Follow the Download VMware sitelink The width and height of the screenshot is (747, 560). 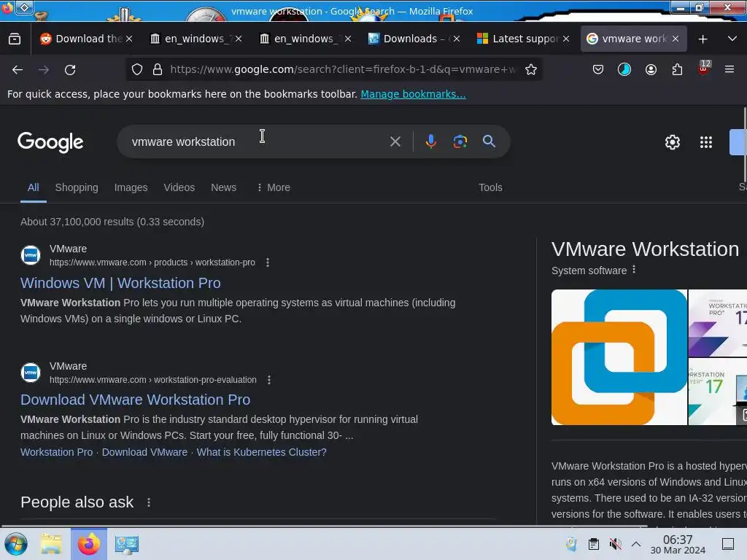pos(145,452)
